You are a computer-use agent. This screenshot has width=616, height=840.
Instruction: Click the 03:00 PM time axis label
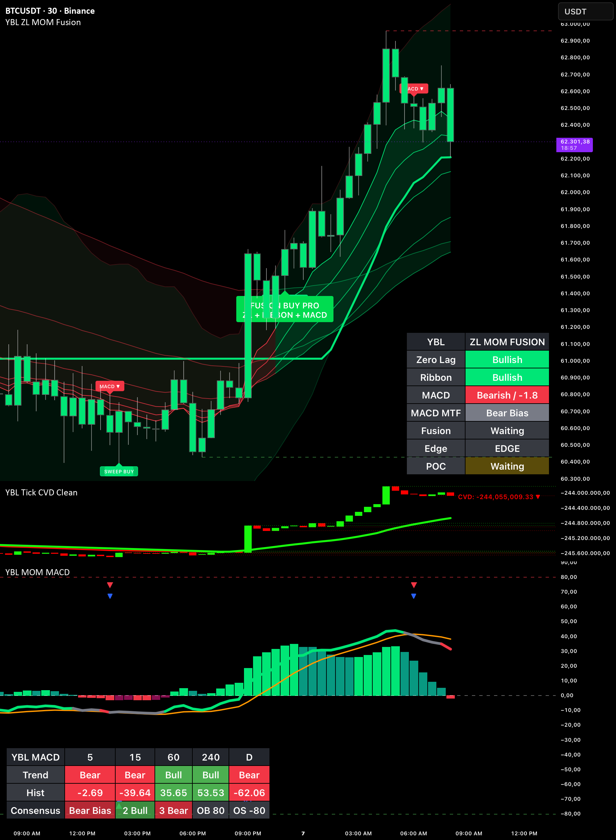tap(138, 833)
